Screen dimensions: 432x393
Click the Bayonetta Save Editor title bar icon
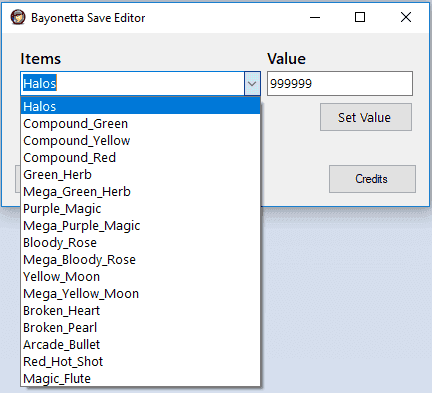(x=18, y=17)
